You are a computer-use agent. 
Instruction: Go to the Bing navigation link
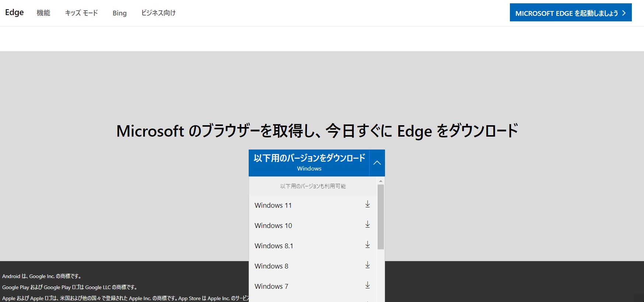pyautogui.click(x=120, y=13)
